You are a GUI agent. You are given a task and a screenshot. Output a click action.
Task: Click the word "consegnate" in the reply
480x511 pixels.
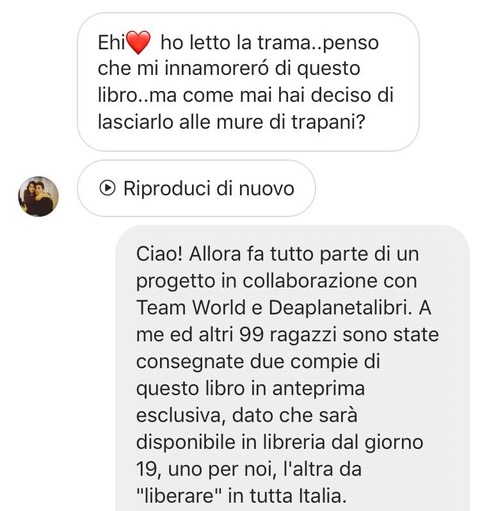click(190, 363)
